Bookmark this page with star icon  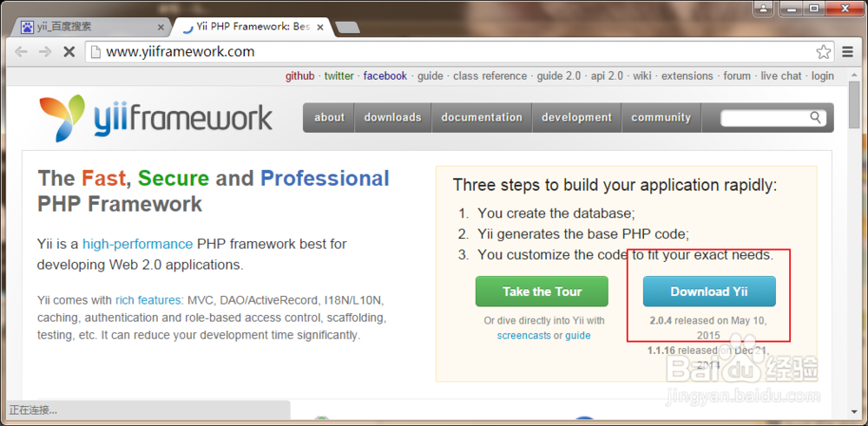pos(823,52)
